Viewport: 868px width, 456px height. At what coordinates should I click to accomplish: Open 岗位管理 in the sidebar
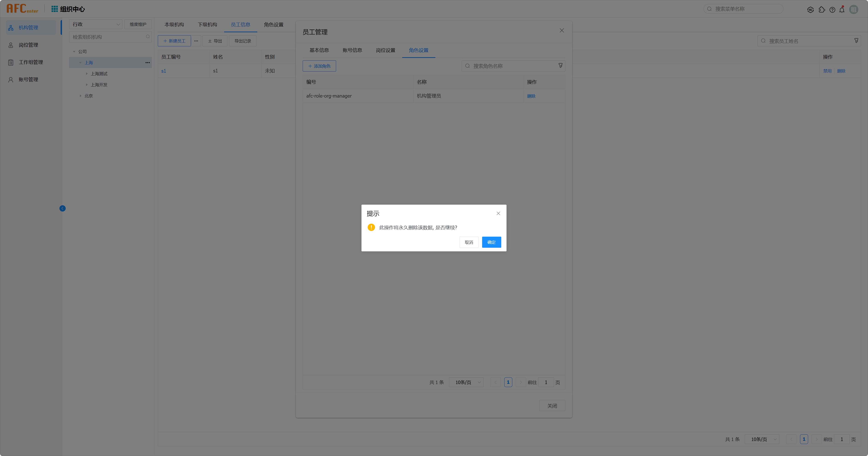tap(28, 45)
